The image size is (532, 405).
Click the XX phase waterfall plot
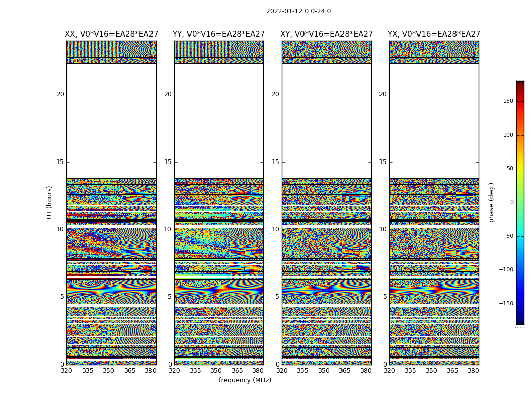click(111, 202)
